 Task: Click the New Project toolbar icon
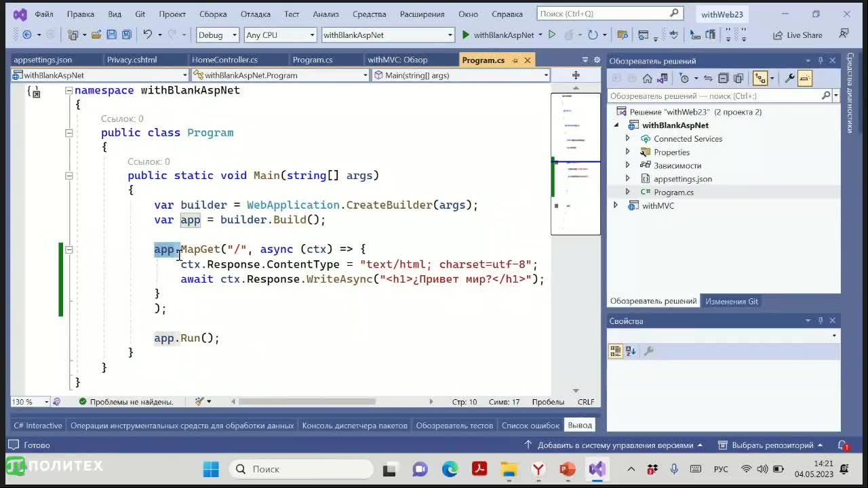[73, 35]
